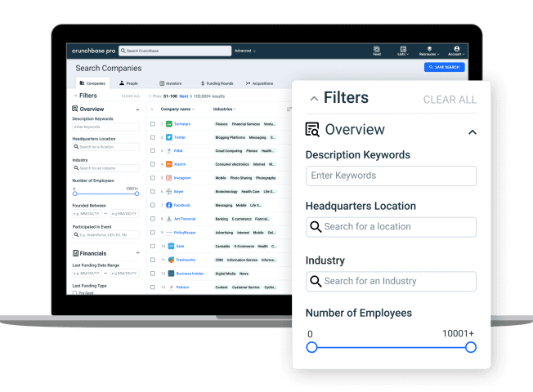Tick the checkbox for Twitter row

click(153, 137)
